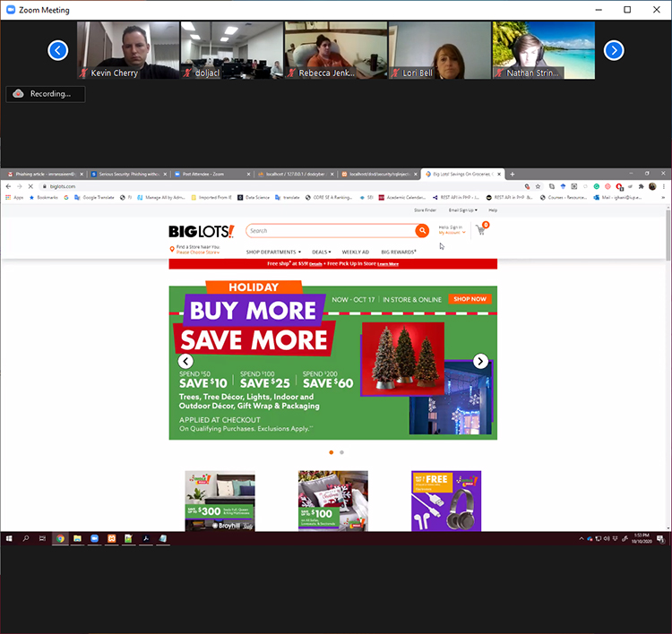Image resolution: width=672 pixels, height=634 pixels.
Task: Open Data Science bookmark
Action: pos(254,198)
